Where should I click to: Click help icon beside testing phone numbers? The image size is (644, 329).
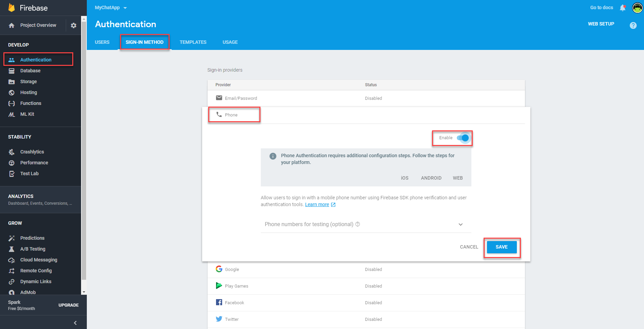point(357,224)
